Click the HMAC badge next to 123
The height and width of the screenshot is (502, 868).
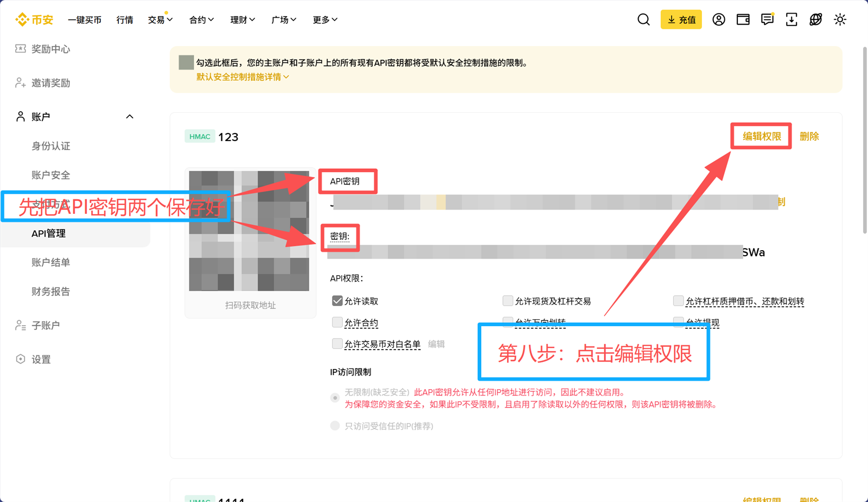point(200,136)
